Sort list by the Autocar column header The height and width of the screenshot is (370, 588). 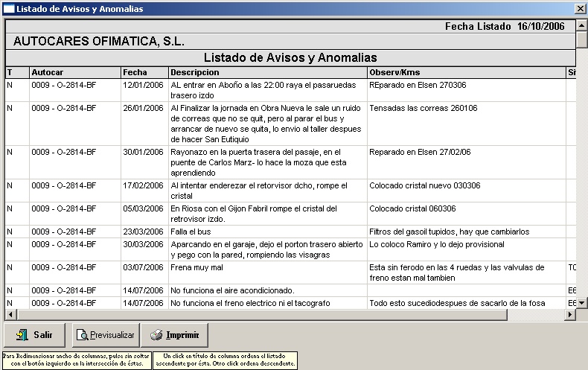coord(75,72)
